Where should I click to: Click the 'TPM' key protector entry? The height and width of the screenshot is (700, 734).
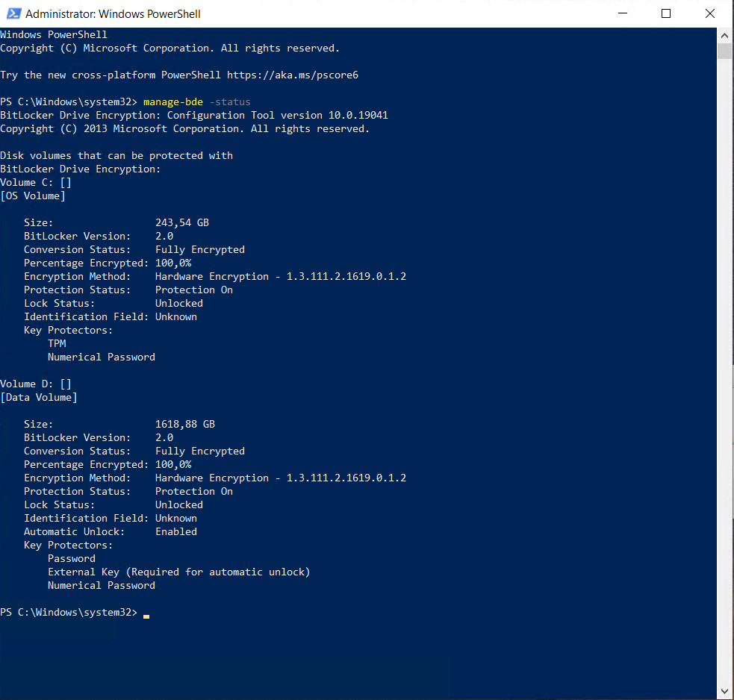coord(57,343)
